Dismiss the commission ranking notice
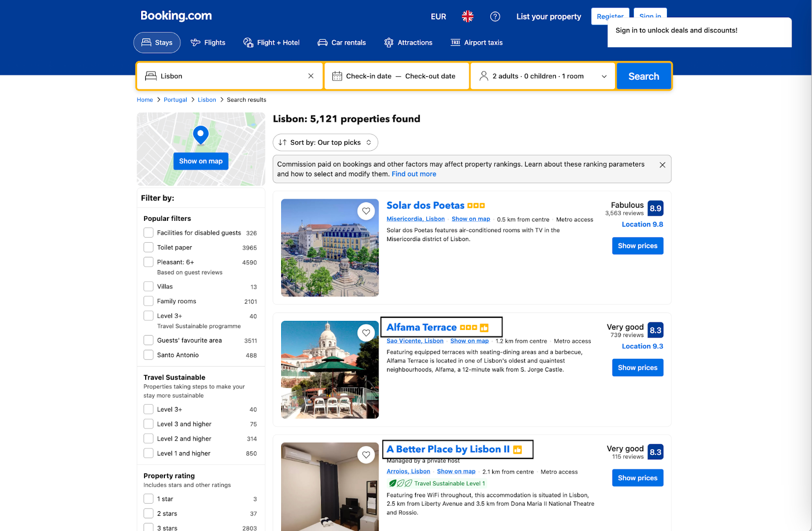 (x=662, y=164)
